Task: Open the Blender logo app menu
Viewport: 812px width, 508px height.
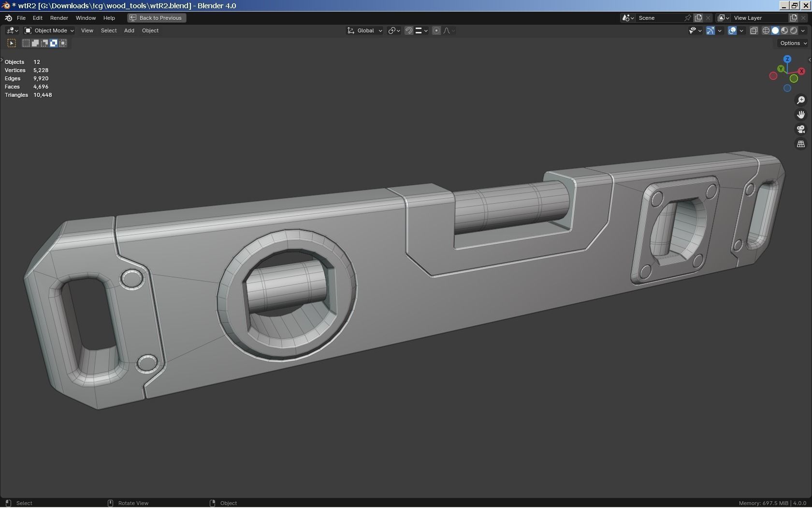Action: [8, 18]
